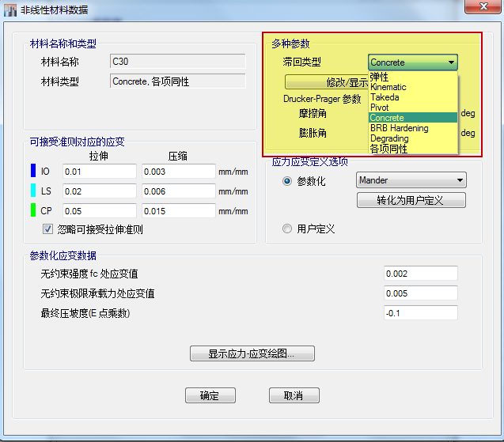The width and height of the screenshot is (504, 442).
Task: Choose 弹性 from the dropdown list
Action: coord(379,77)
